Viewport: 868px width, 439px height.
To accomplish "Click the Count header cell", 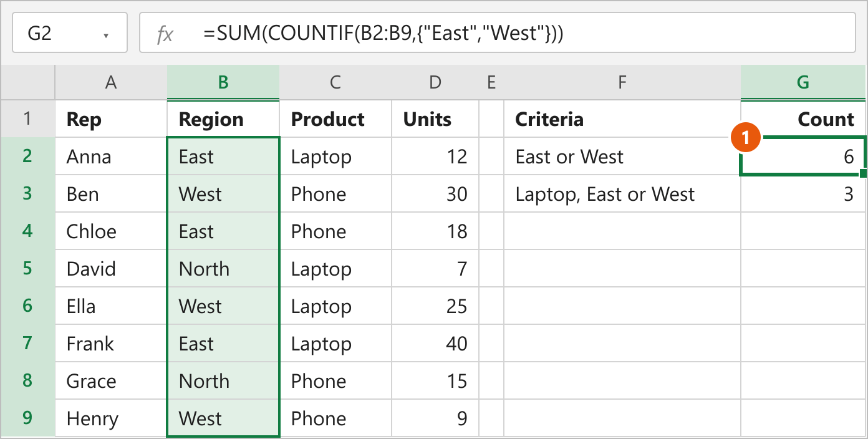I will [x=803, y=118].
